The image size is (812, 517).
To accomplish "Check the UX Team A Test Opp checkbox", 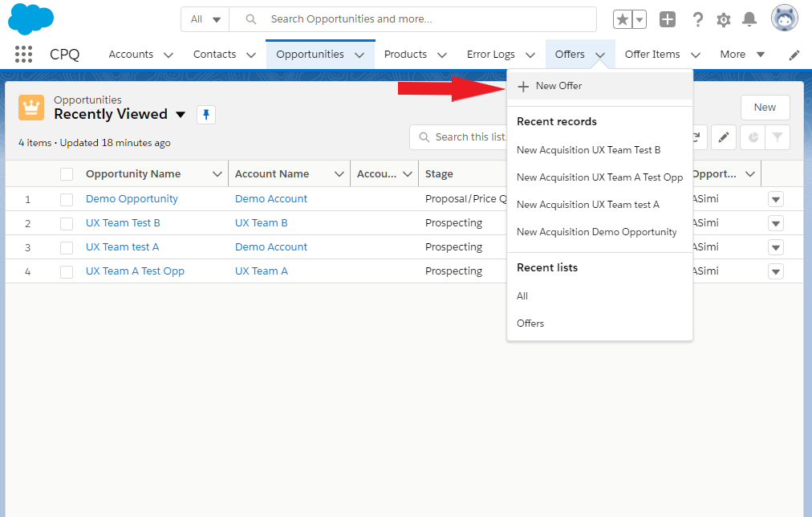I will click(67, 272).
